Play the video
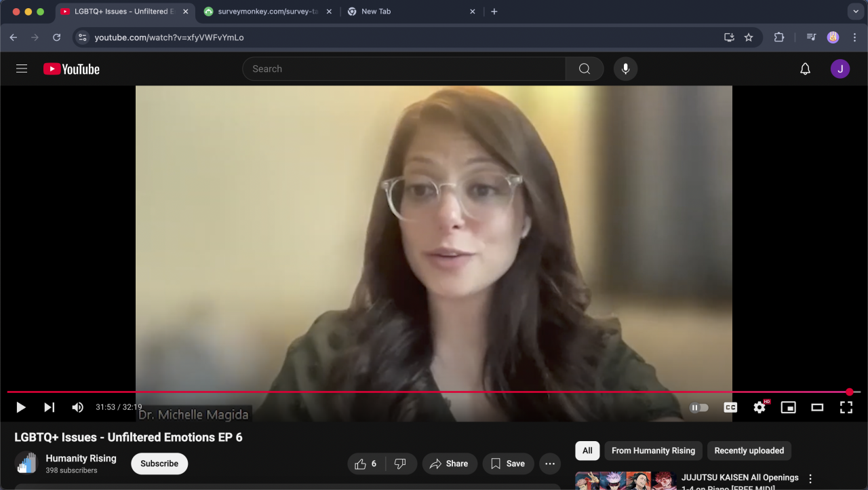Viewport: 868px width, 490px height. pyautogui.click(x=21, y=407)
